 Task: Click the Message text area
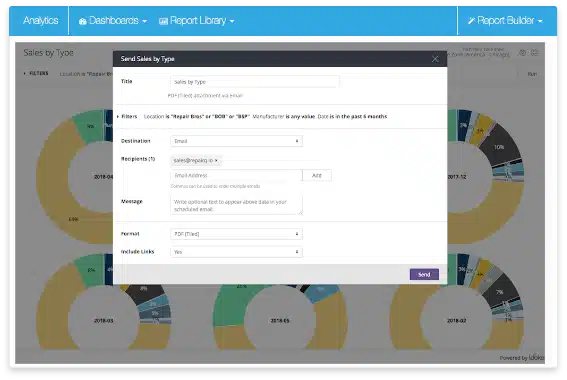236,205
